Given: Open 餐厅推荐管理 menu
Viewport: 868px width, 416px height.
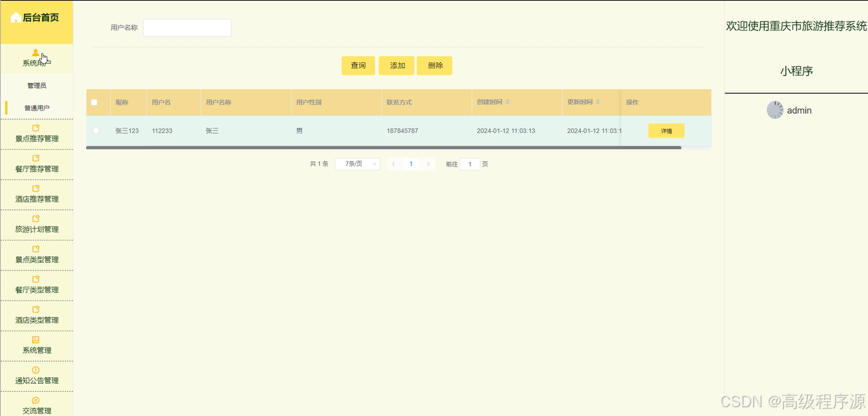Looking at the screenshot, I should [x=36, y=165].
